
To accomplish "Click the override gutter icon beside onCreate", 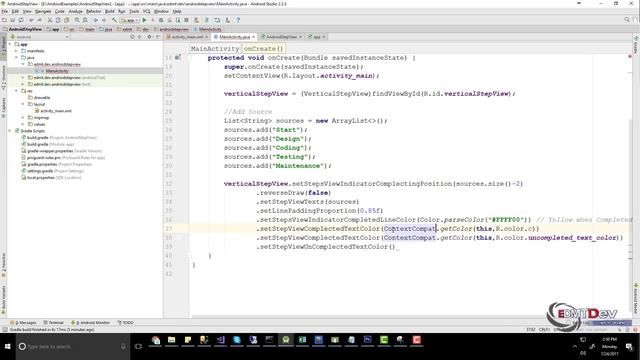I will point(178,58).
